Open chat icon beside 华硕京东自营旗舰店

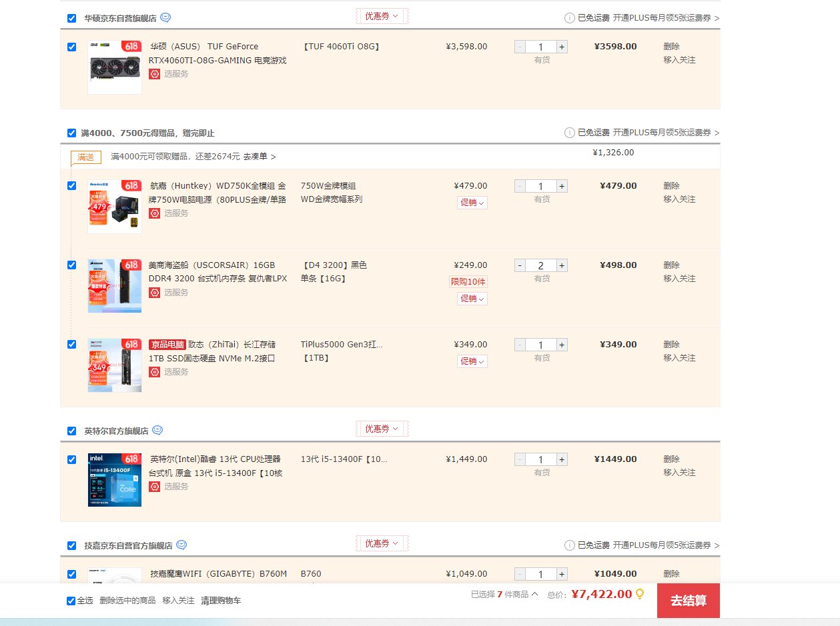[165, 17]
